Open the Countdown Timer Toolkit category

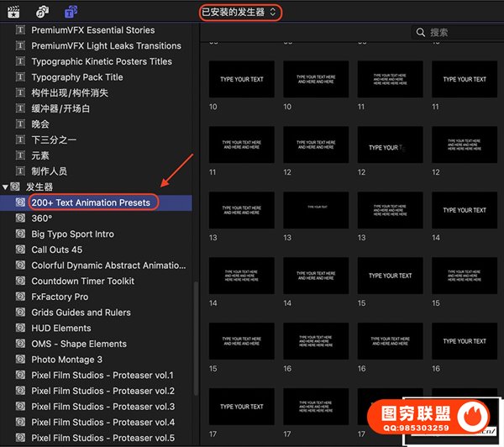pyautogui.click(x=82, y=281)
